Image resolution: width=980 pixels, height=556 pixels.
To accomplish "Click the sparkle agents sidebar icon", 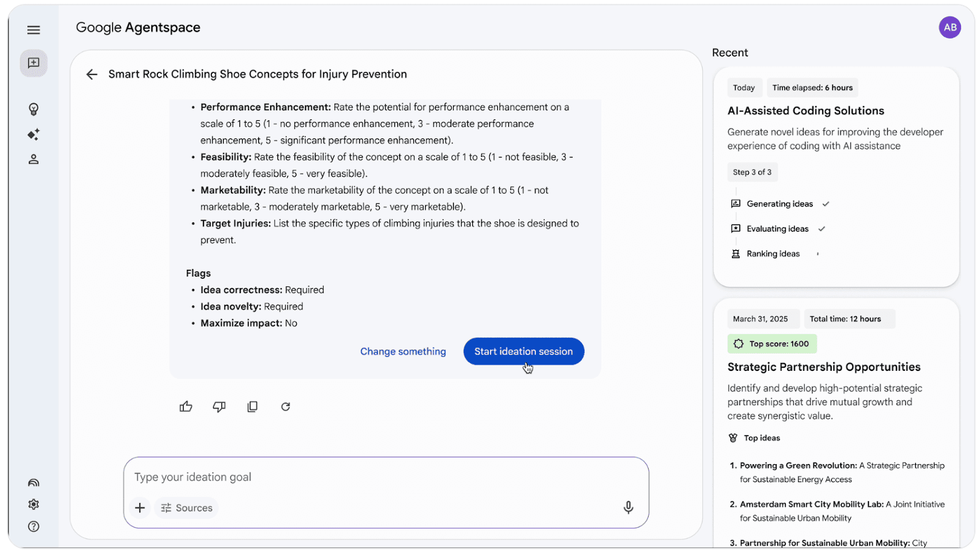I will pos(34,134).
